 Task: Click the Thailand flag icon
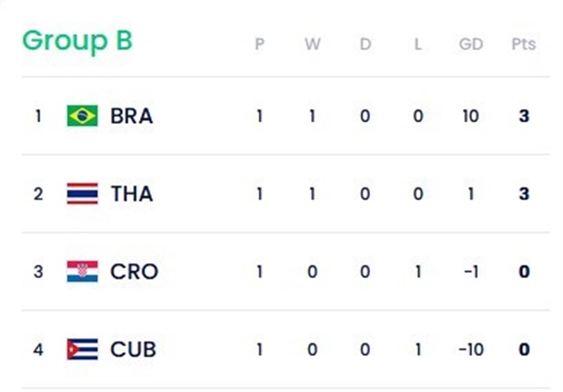[x=82, y=194]
